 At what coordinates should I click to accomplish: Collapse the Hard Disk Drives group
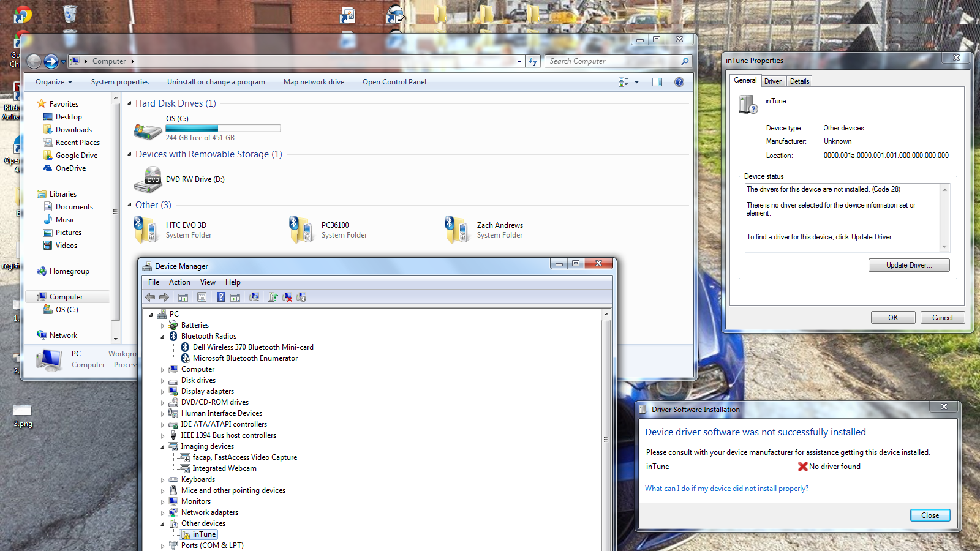[129, 103]
